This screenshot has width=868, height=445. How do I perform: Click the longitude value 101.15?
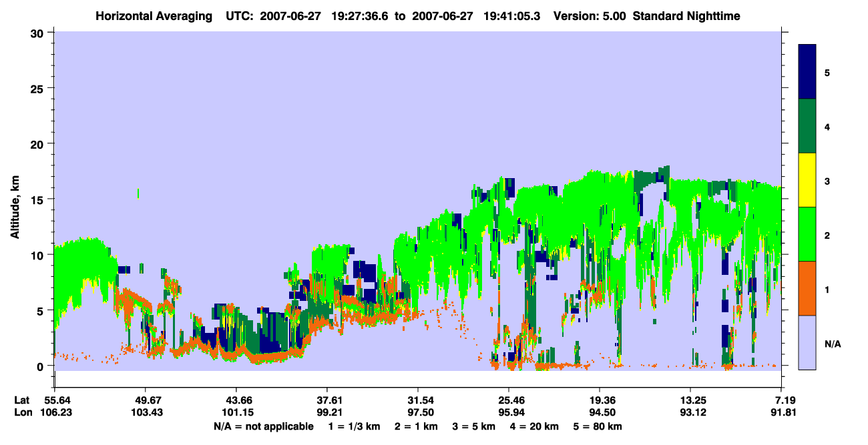(x=236, y=413)
